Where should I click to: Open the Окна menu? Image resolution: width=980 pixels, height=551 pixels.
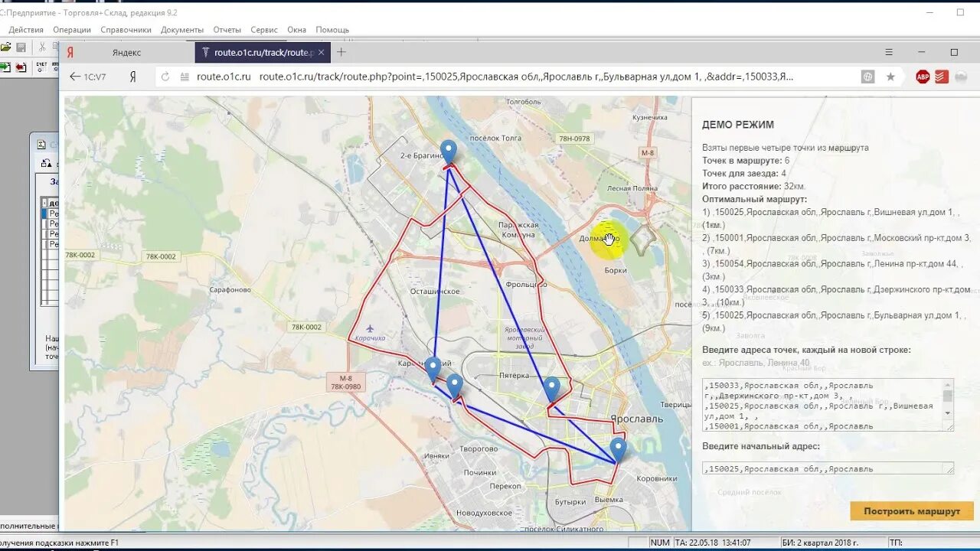[x=297, y=30]
